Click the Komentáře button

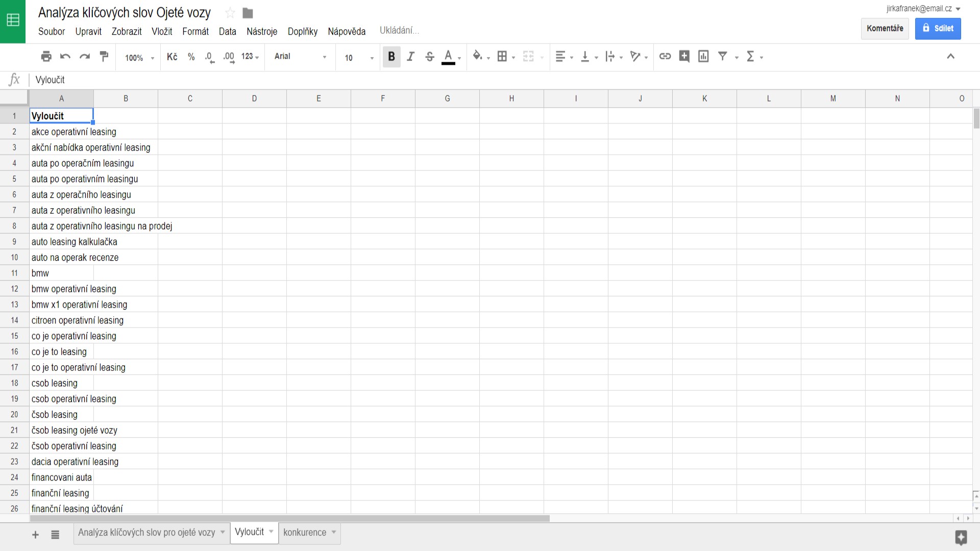pos(885,29)
